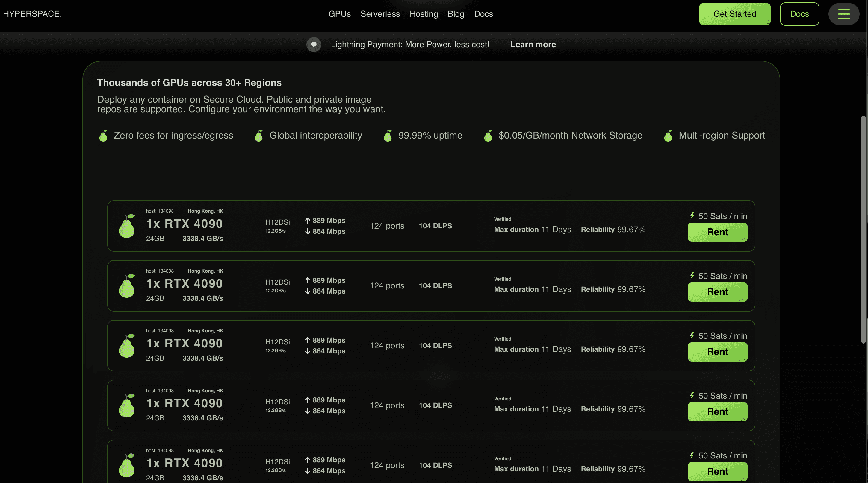Click '1x RTX 4090' title in fourth listing
This screenshot has height=483, width=868.
pyautogui.click(x=184, y=404)
